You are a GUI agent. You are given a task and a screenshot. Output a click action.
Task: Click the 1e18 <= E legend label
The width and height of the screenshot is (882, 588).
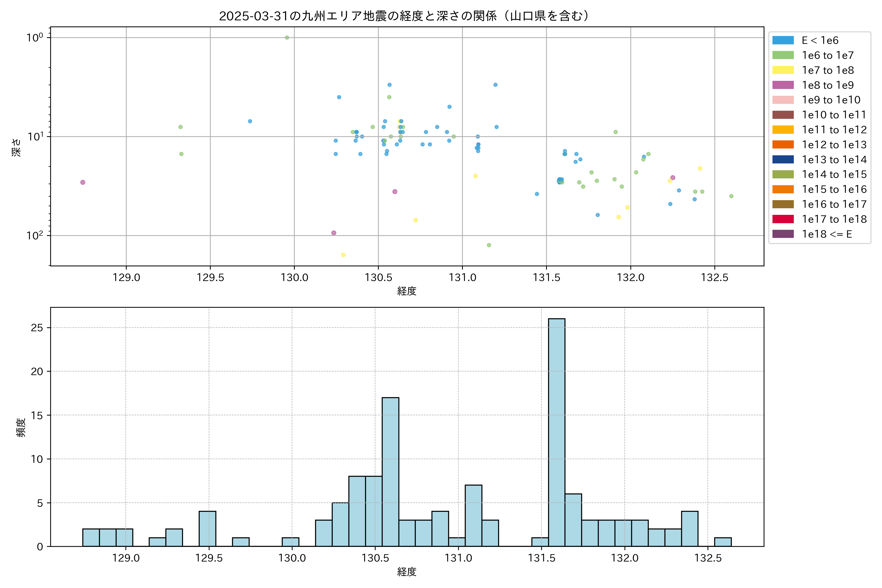(x=827, y=234)
